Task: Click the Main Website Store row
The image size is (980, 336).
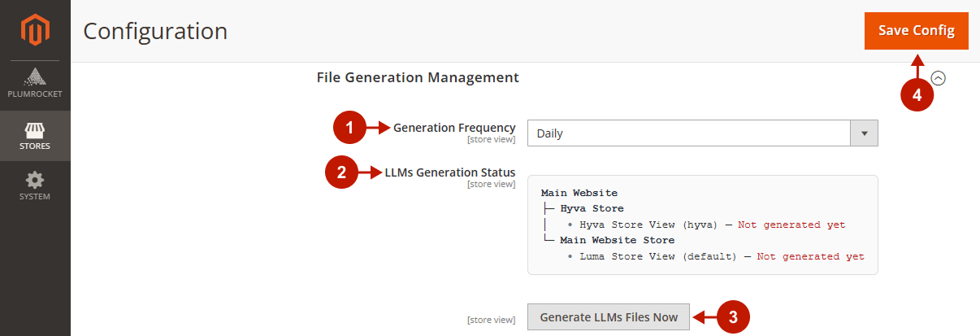Action: click(617, 240)
